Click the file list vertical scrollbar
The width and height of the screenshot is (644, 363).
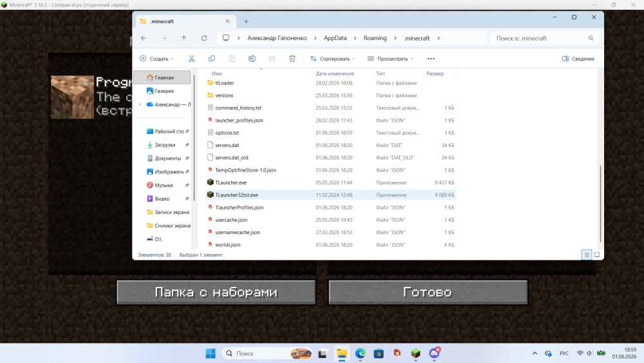point(600,204)
